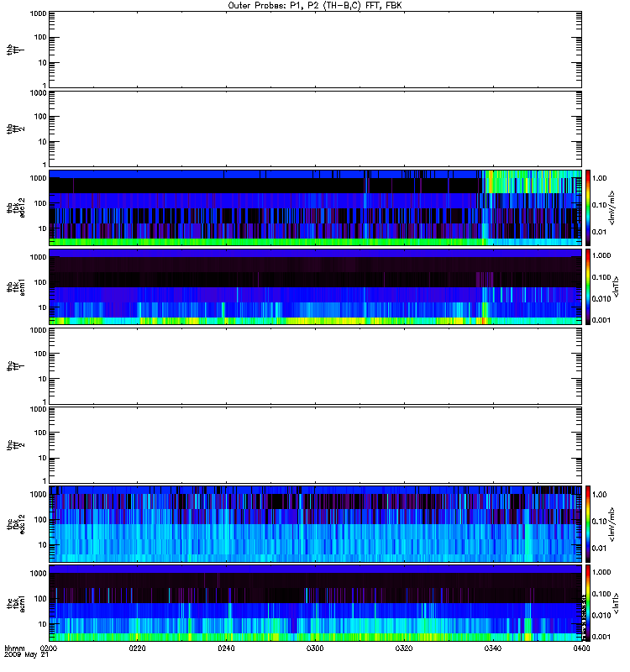
Task: Click the '1000' y-axis tick of thc fbk edc12 panel
Action: tap(38, 495)
